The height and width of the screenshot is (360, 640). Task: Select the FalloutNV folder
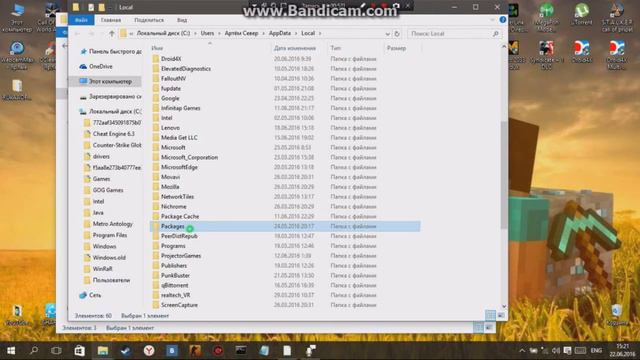click(x=173, y=78)
